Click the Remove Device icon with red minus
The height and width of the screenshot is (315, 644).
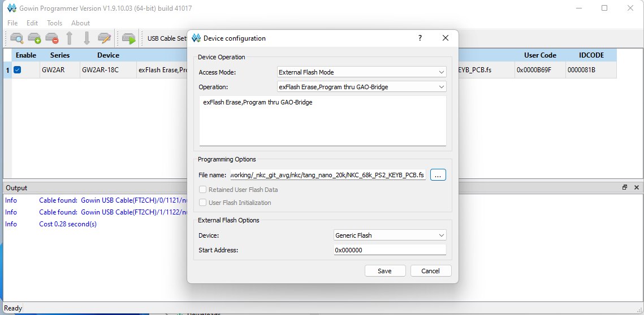(x=52, y=38)
